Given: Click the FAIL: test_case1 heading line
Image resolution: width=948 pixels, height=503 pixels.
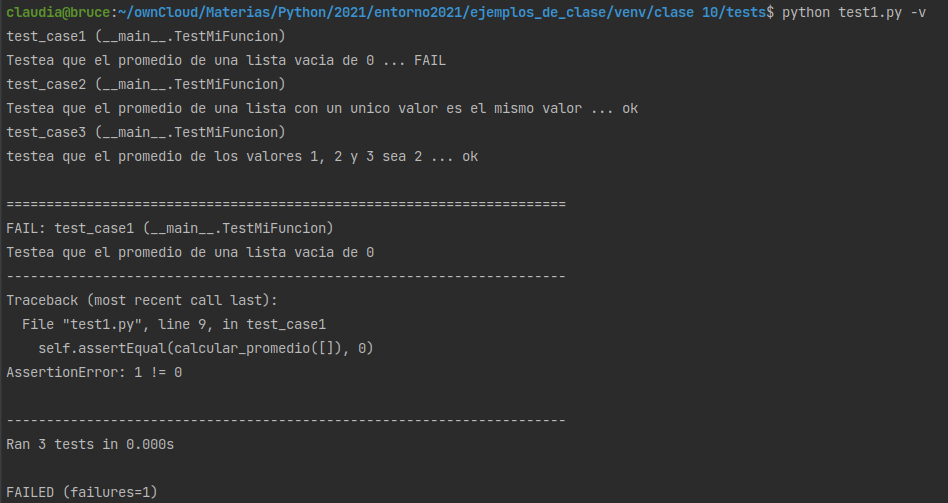Looking at the screenshot, I should 170,228.
